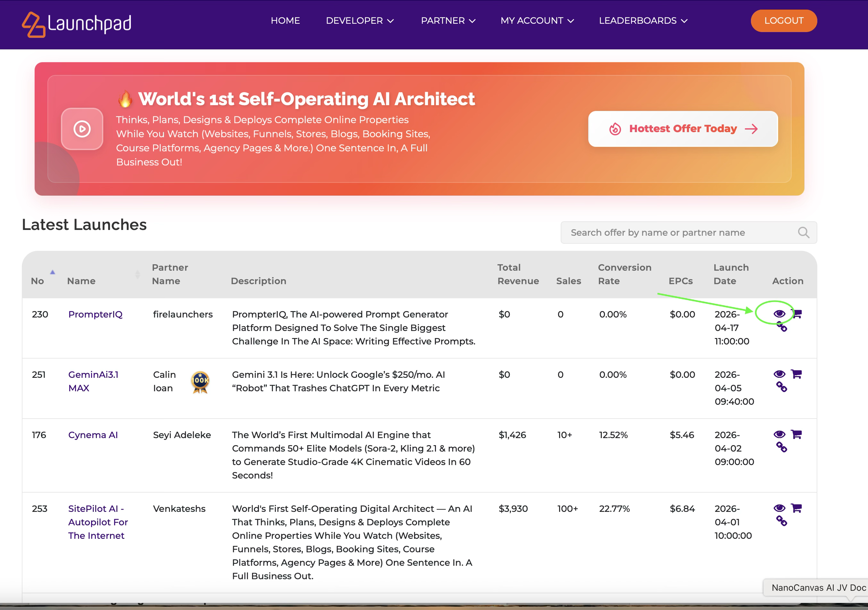The width and height of the screenshot is (868, 610).
Task: Click the Total Revenue column header
Action: coord(518,275)
